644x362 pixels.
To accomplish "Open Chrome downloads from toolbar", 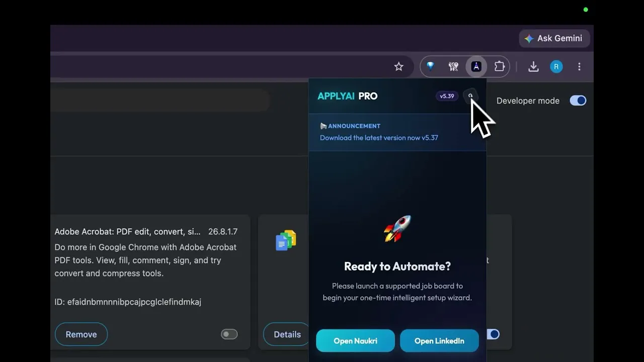I will point(533,66).
